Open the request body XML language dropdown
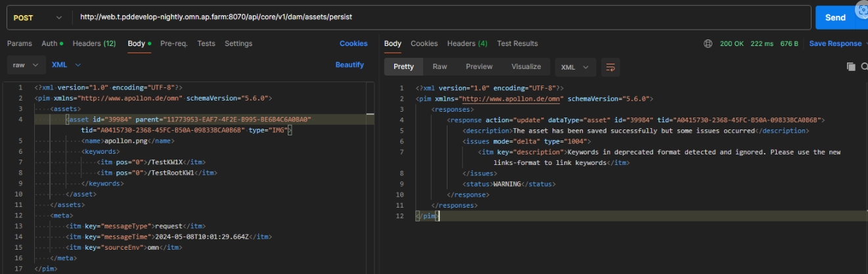The image size is (868, 274). click(66, 65)
